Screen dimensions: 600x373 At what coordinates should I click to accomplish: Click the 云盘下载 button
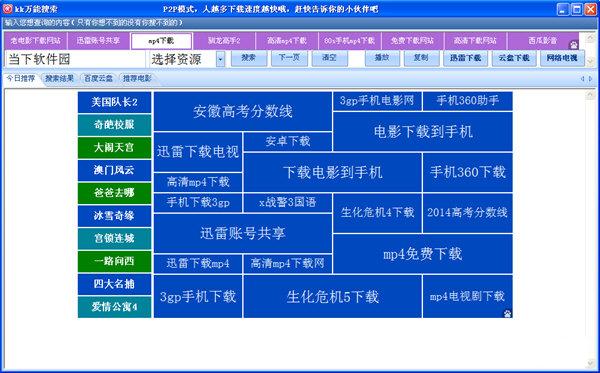click(514, 58)
